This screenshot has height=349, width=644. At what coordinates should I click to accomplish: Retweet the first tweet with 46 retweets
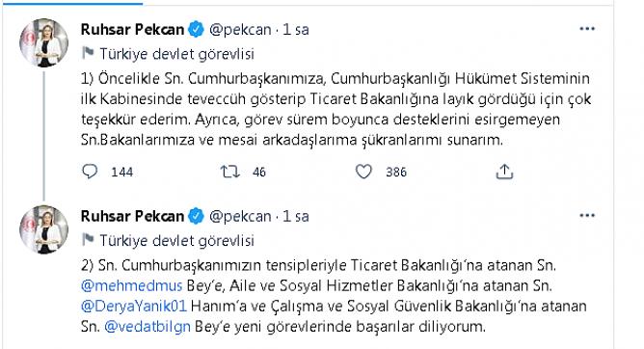[230, 172]
